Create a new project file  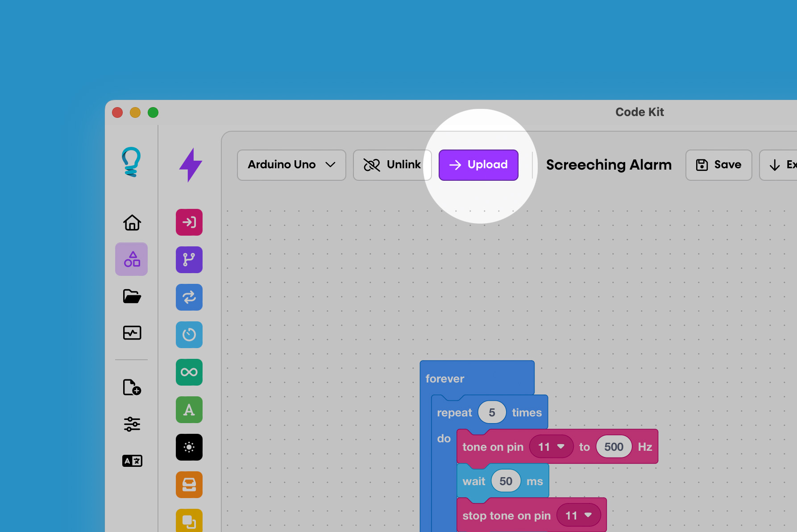tap(131, 388)
